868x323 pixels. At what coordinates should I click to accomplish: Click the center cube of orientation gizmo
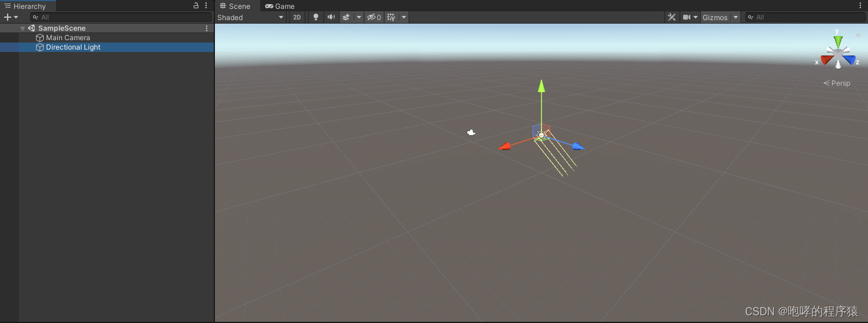pos(838,54)
